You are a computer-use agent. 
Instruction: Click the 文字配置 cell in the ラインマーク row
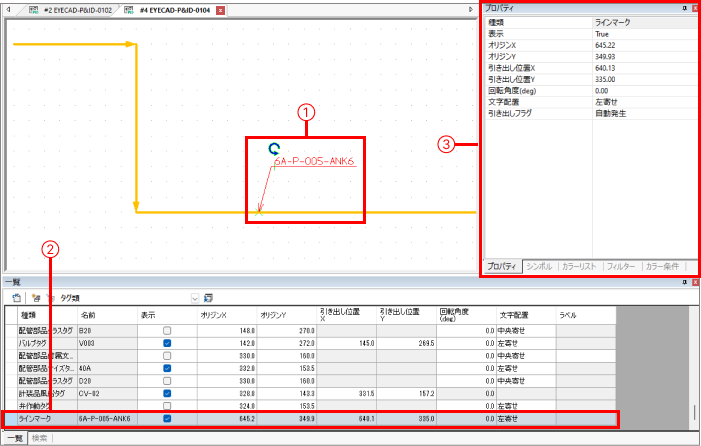tap(525, 419)
